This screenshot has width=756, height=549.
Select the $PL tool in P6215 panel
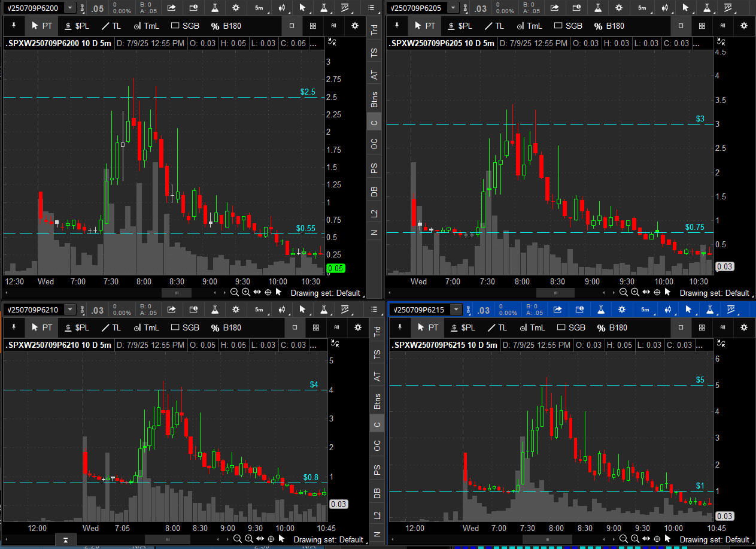pos(463,327)
